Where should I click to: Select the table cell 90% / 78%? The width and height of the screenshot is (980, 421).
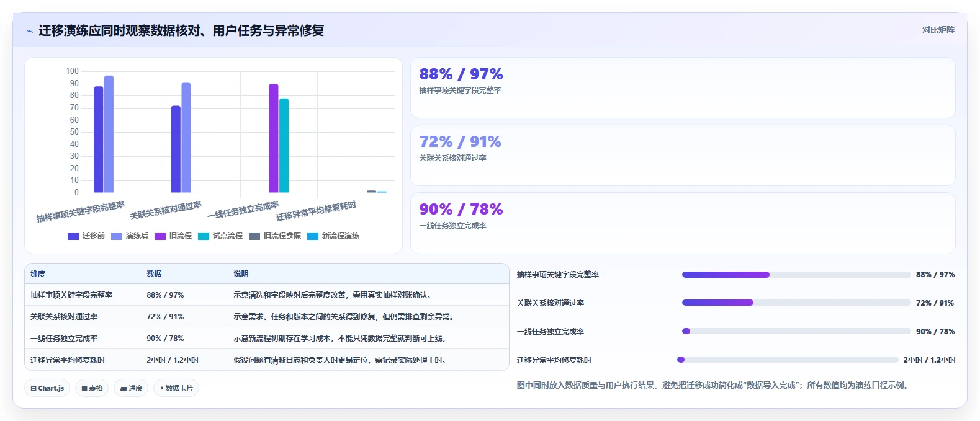[x=165, y=339]
